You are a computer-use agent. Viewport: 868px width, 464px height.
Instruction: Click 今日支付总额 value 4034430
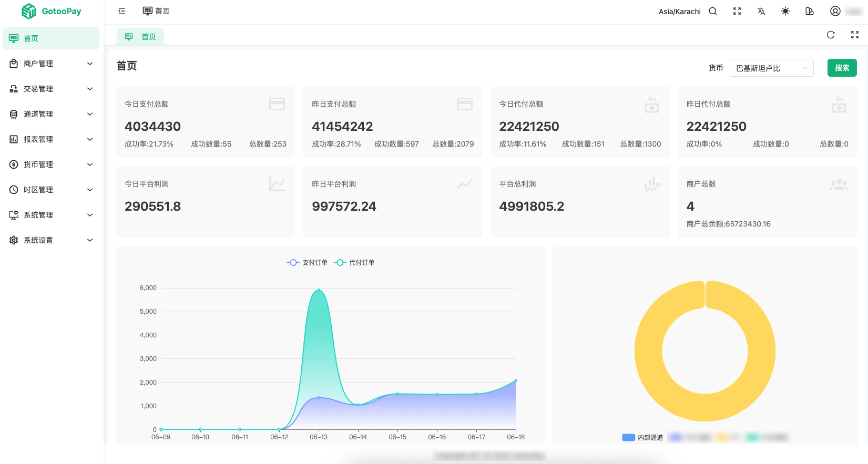click(152, 127)
